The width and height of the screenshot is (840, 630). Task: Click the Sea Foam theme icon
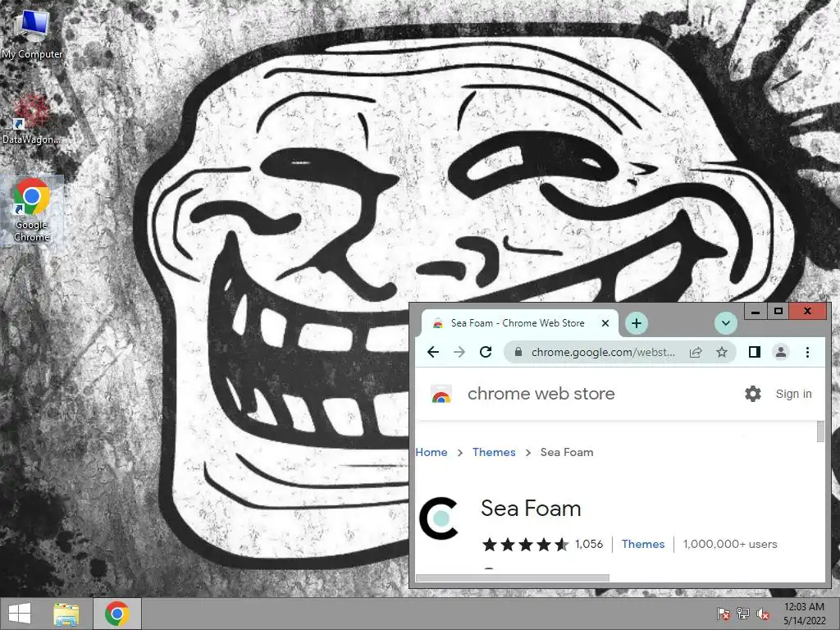[439, 518]
